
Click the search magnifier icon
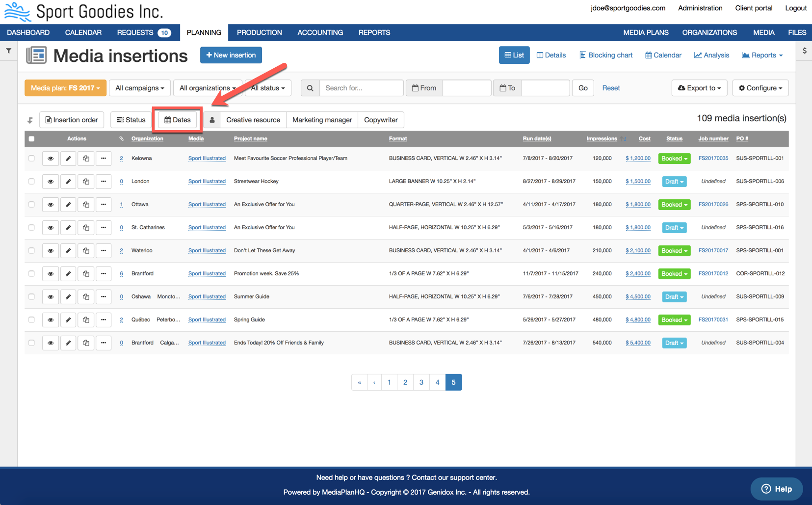point(310,88)
